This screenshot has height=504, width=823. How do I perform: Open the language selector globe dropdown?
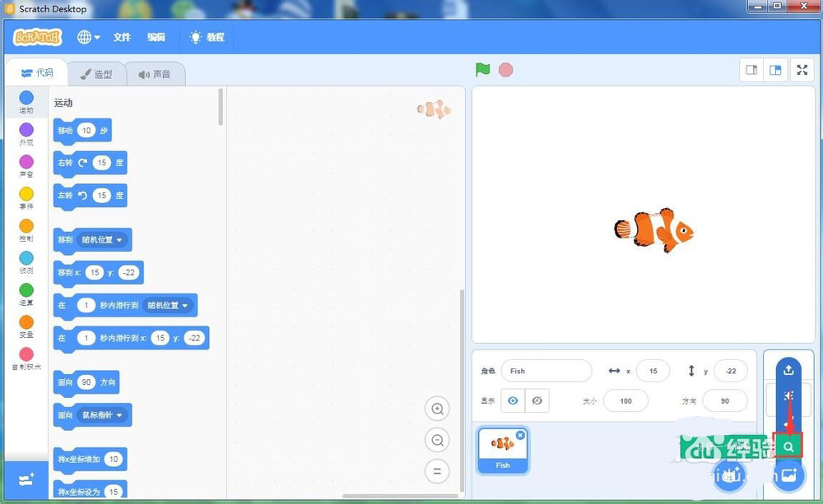pos(87,37)
